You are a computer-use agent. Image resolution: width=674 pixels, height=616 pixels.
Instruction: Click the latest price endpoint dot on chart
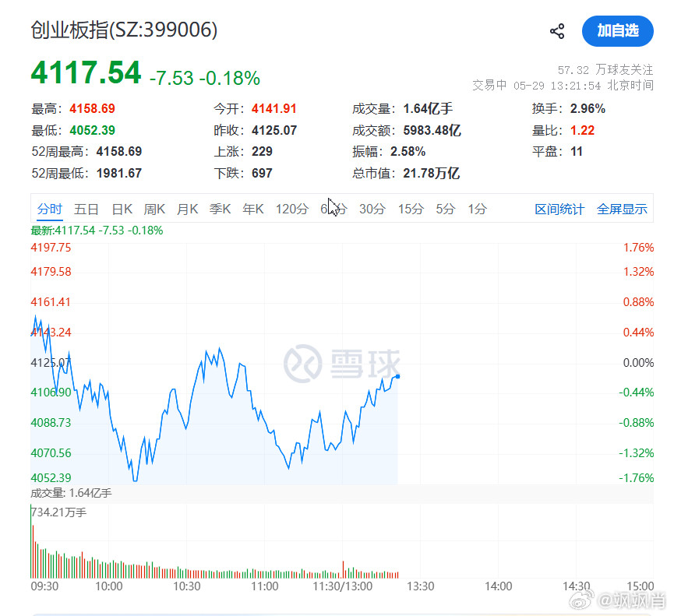pyautogui.click(x=397, y=377)
